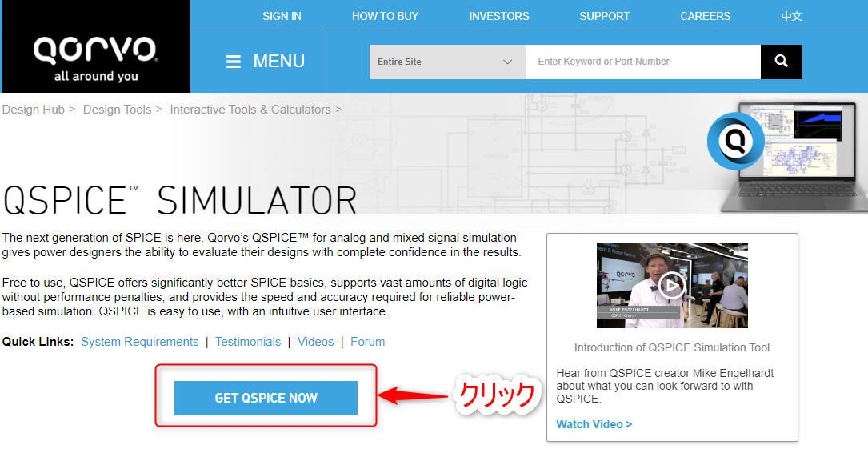
Task: Follow the Watch Video link
Action: (x=594, y=424)
